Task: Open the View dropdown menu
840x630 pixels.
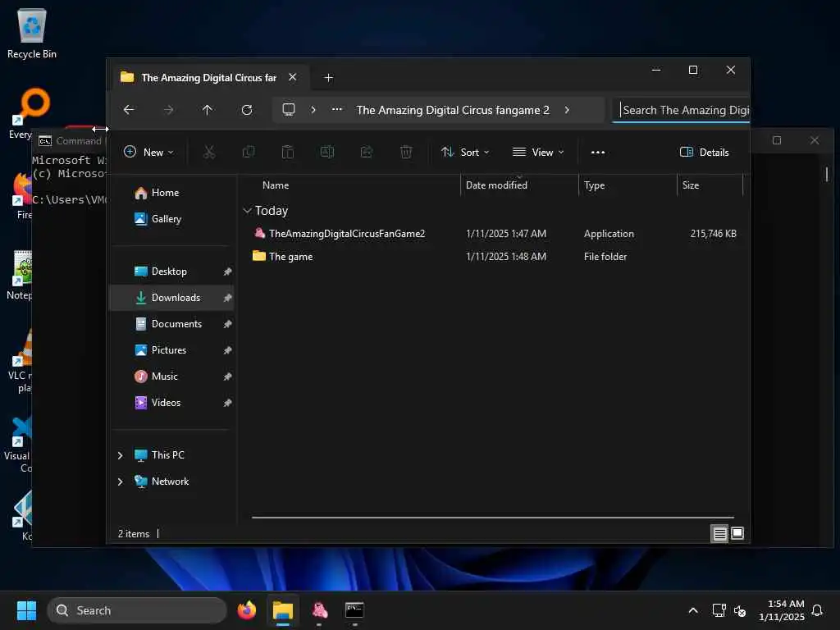Action: coord(538,152)
